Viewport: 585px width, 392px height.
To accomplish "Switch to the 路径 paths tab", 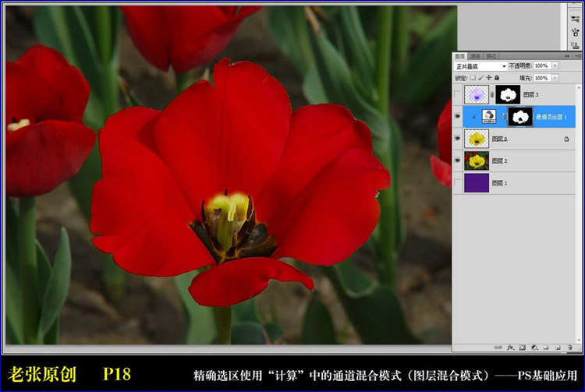I will (x=491, y=56).
